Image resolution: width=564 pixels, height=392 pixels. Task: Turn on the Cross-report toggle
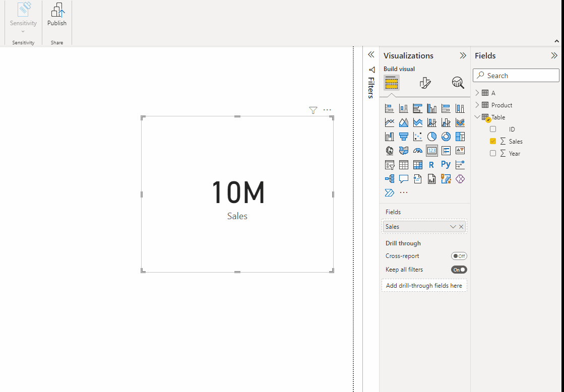pyautogui.click(x=459, y=256)
